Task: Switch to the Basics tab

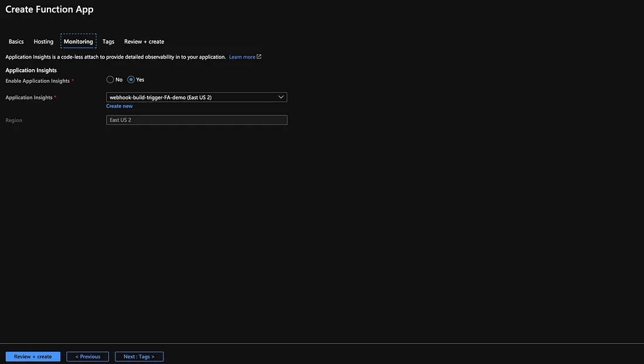Action: click(x=16, y=42)
